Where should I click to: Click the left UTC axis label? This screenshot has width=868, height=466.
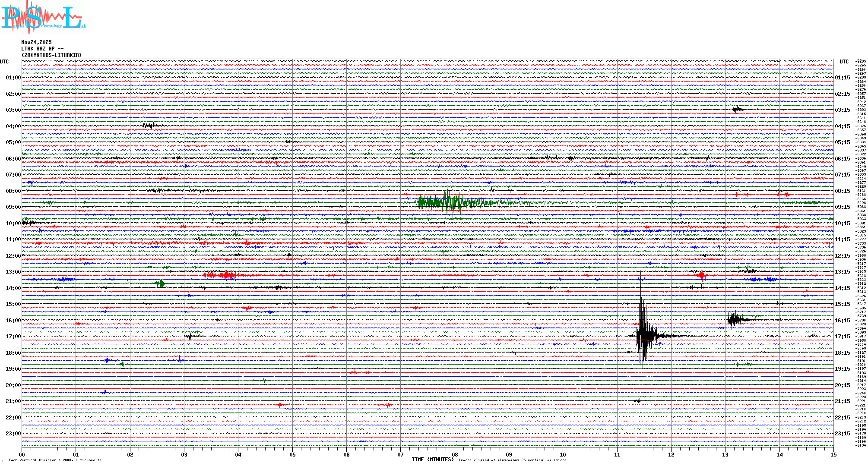point(4,62)
